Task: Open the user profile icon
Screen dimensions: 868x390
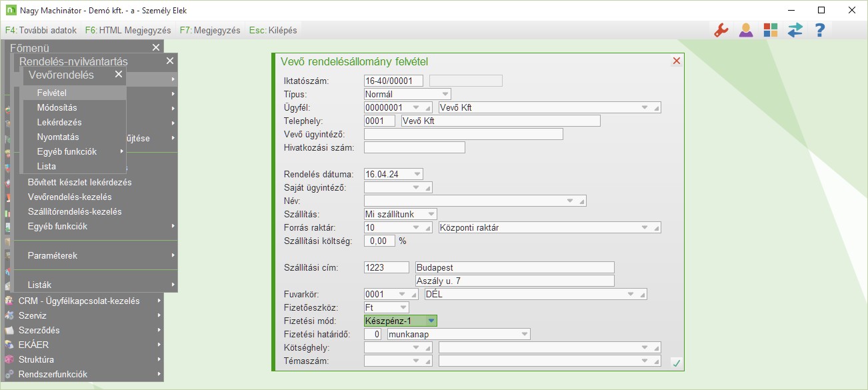Action: tap(746, 30)
